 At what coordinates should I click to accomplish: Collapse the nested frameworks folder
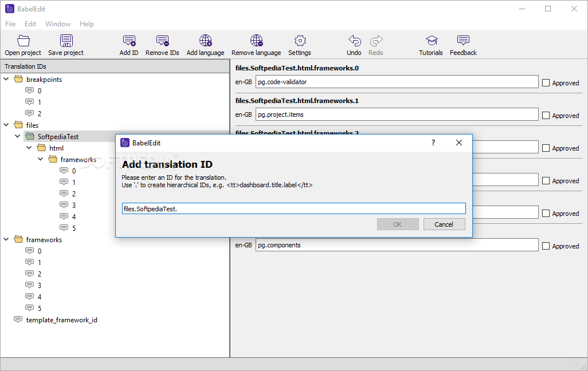[41, 159]
